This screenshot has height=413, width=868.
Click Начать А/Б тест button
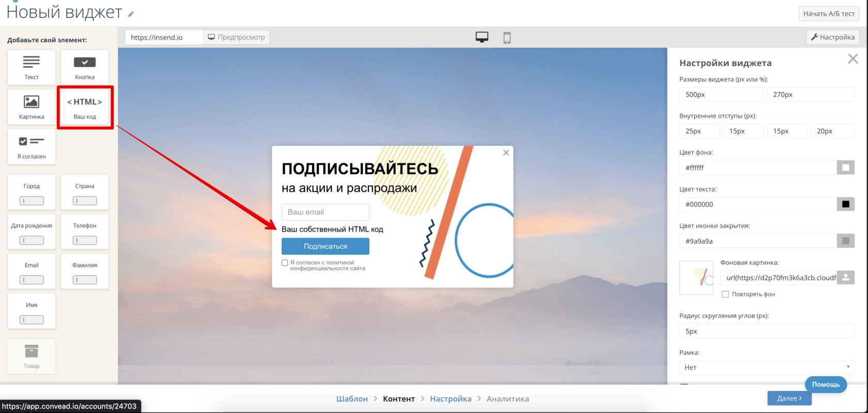(x=829, y=13)
